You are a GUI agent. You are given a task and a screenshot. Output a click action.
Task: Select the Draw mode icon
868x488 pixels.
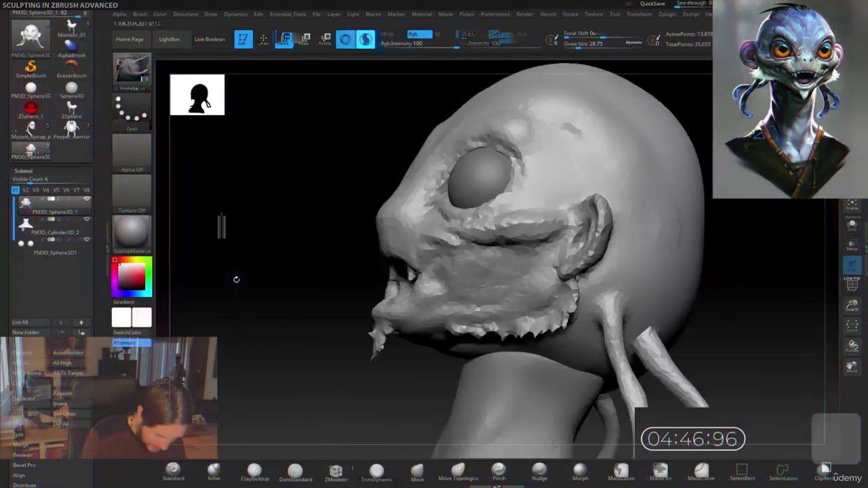(x=264, y=39)
